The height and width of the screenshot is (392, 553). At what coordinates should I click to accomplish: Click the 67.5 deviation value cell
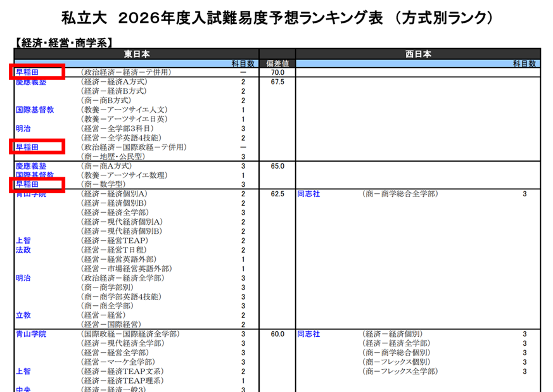click(x=277, y=82)
